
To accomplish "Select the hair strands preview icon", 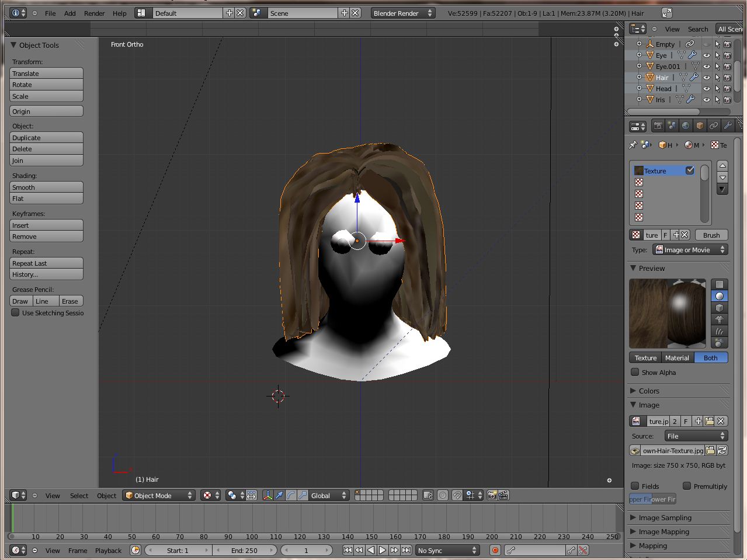I will click(720, 331).
